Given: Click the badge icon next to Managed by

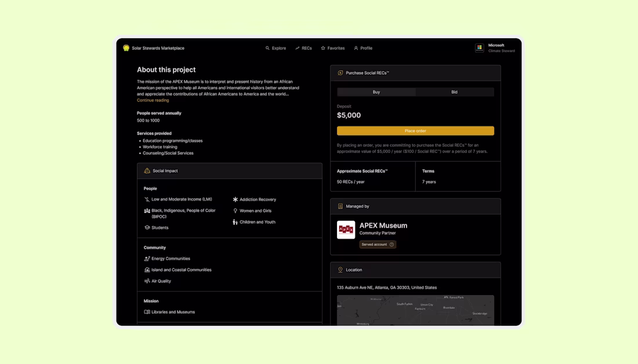Looking at the screenshot, I should coord(340,206).
